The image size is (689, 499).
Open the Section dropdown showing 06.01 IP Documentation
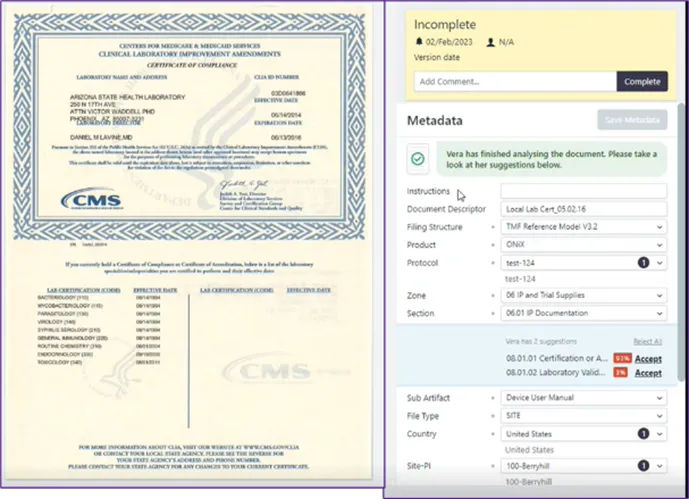tap(584, 313)
